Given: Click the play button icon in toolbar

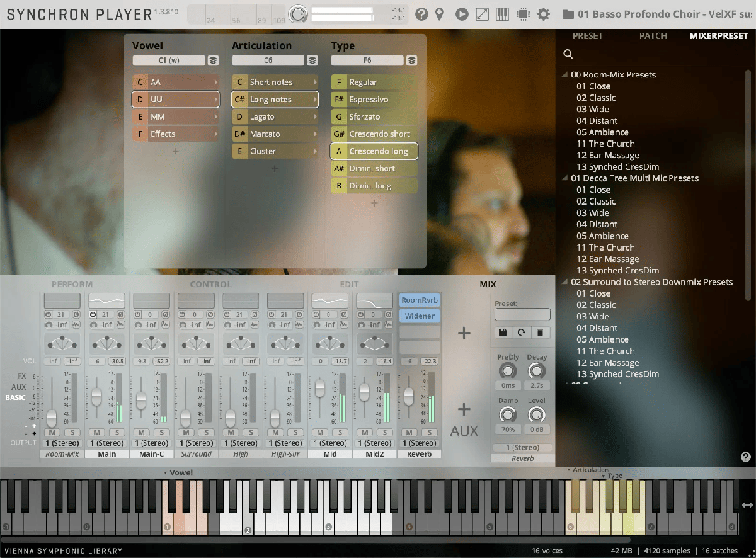Looking at the screenshot, I should coord(462,14).
